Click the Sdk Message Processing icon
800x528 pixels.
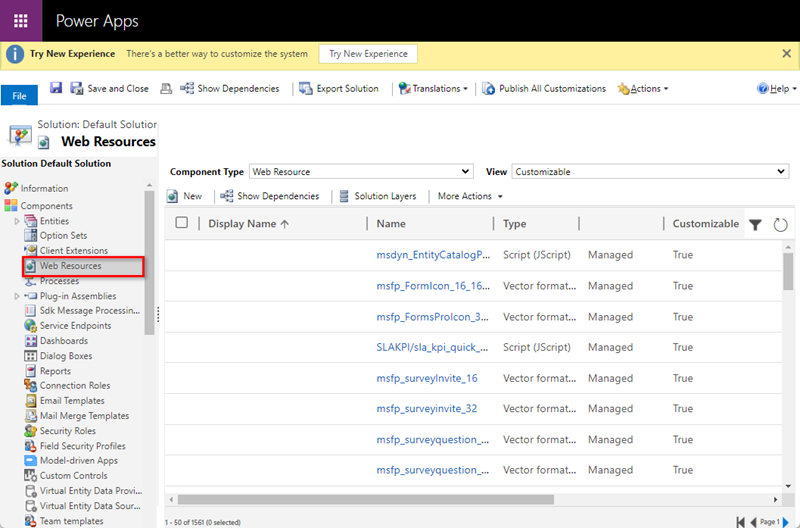point(31,310)
